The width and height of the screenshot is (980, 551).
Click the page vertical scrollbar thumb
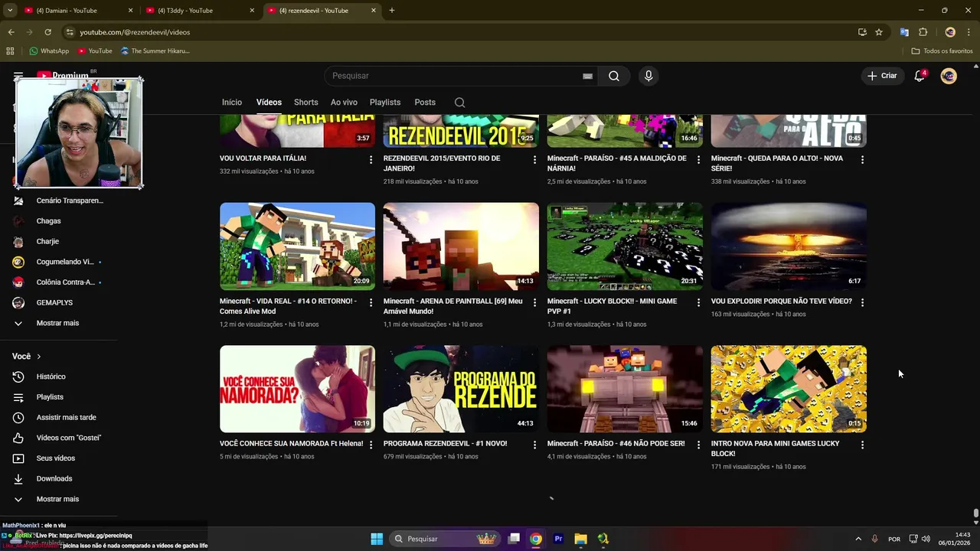(975, 514)
